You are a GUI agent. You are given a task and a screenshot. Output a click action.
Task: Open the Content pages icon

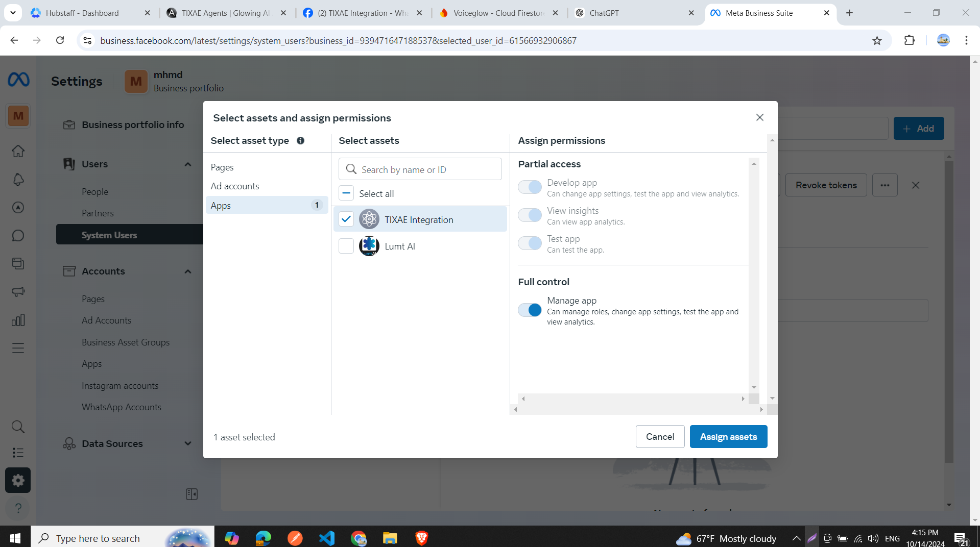tap(18, 263)
